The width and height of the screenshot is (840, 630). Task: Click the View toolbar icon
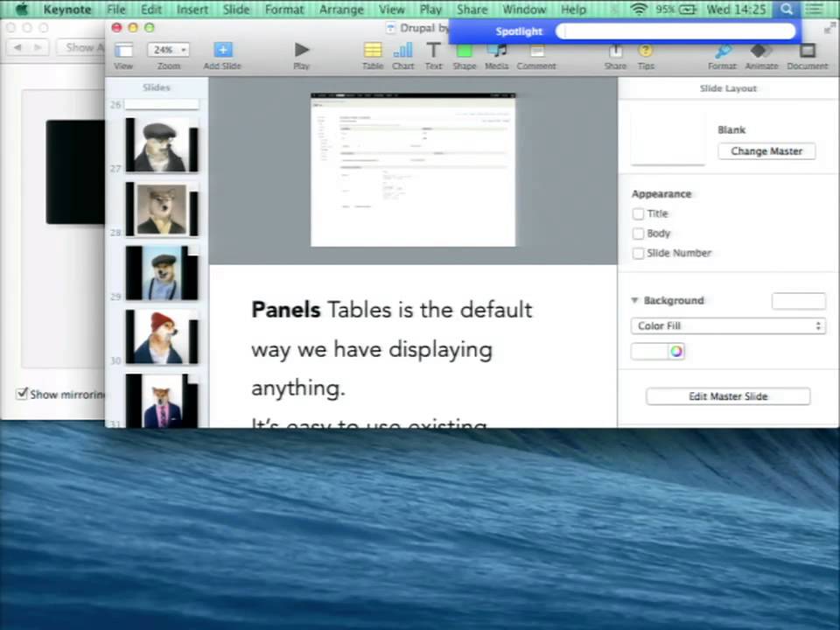click(123, 50)
